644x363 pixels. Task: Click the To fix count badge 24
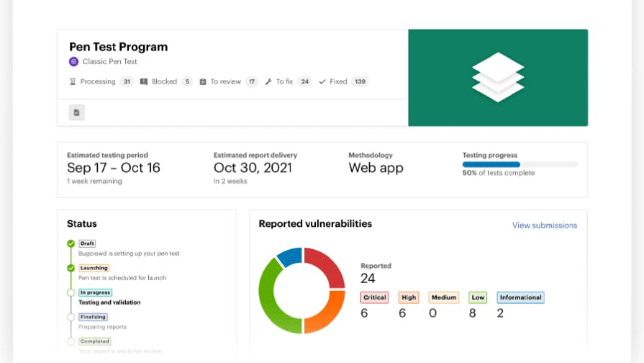click(x=305, y=82)
